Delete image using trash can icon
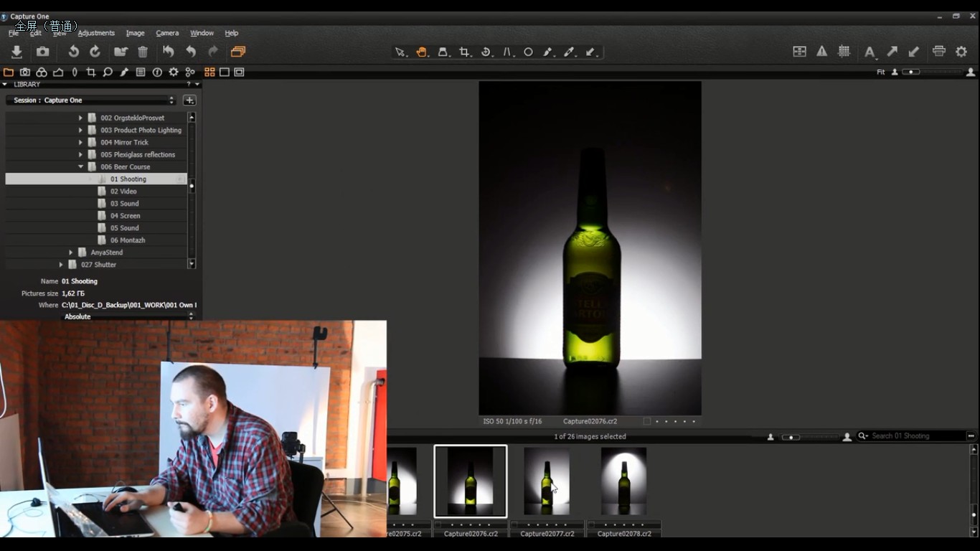 [143, 52]
